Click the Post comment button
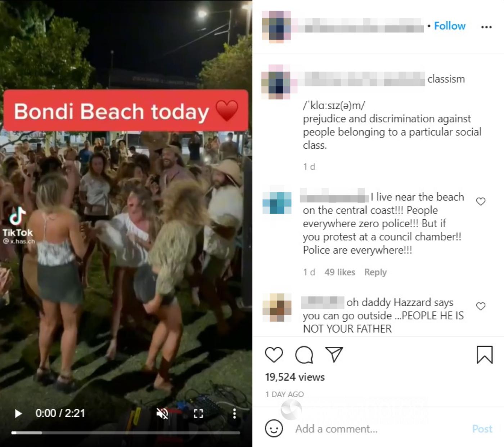 pos(482,429)
